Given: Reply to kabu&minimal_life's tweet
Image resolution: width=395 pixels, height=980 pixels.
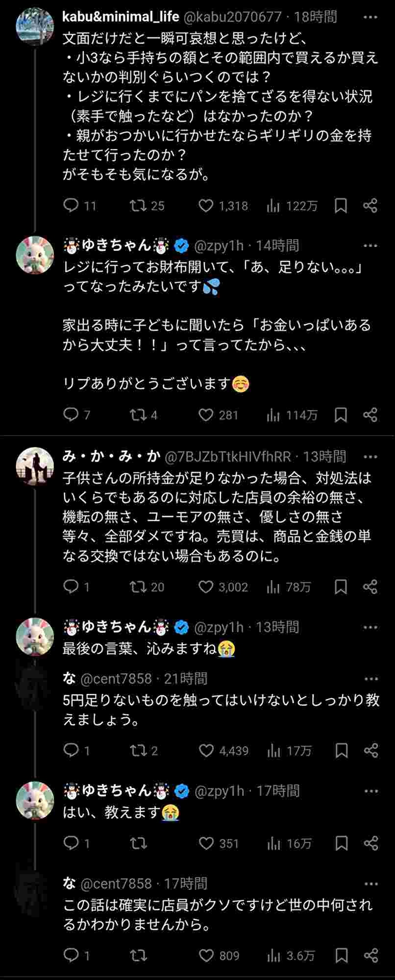Looking at the screenshot, I should [72, 206].
